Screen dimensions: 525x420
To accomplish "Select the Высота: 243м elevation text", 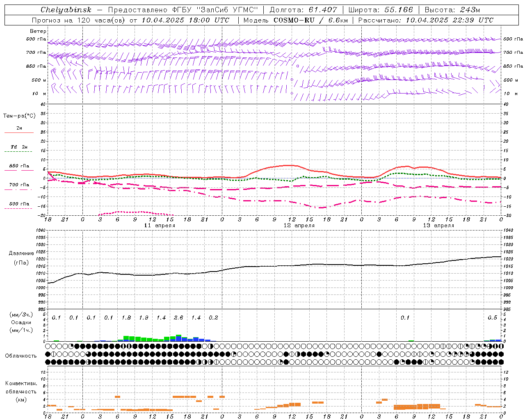I will 452,10.
